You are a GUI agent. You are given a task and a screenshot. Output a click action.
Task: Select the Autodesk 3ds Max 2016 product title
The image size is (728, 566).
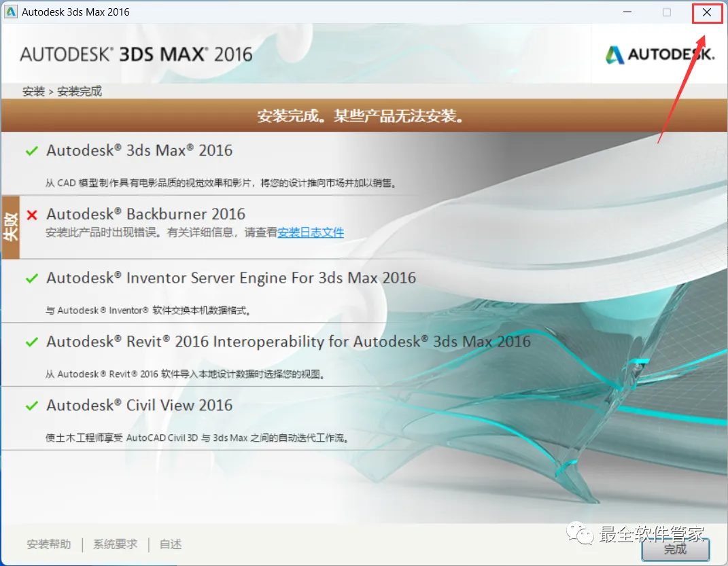point(139,150)
